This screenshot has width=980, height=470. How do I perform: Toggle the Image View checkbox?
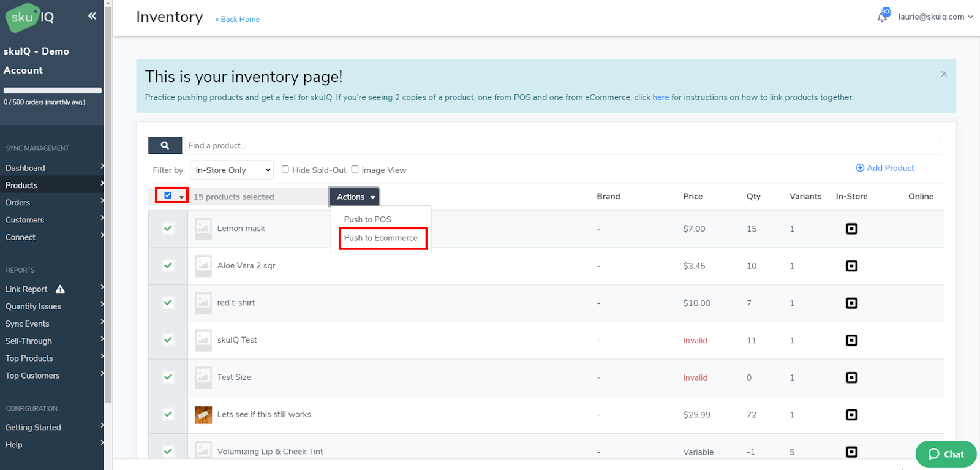pos(355,169)
